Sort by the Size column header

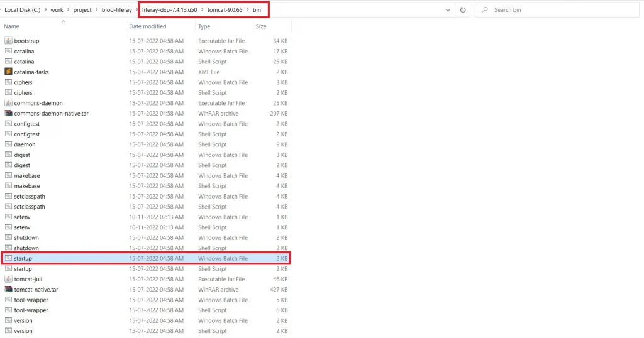tap(261, 26)
